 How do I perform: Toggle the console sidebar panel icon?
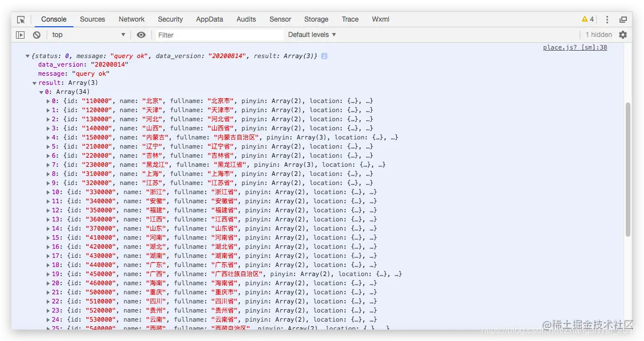click(20, 35)
